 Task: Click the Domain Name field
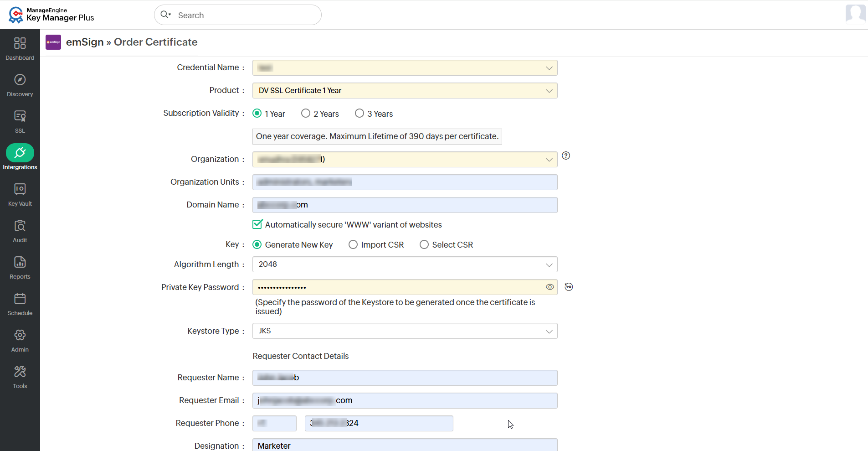(405, 205)
